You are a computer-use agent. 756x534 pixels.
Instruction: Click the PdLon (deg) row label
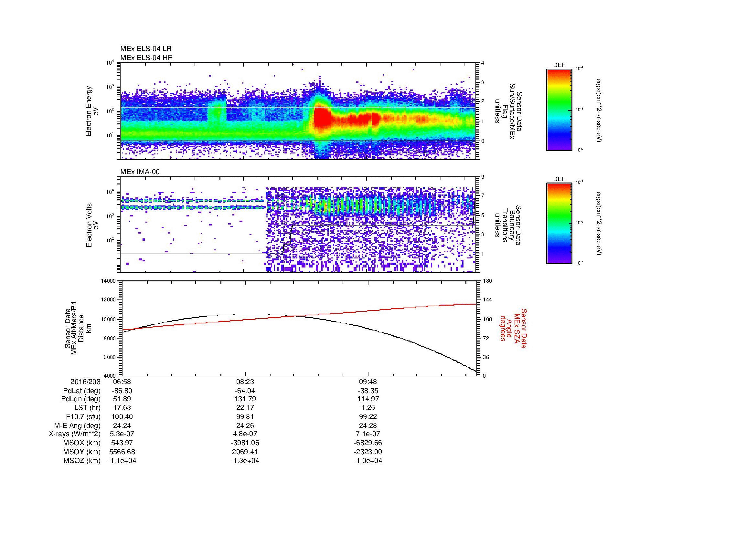(81, 399)
